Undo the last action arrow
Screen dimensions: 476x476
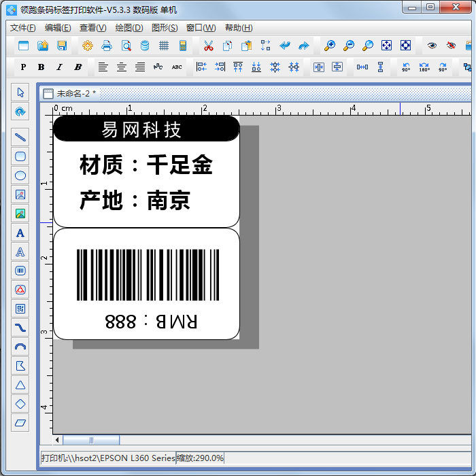285,46
